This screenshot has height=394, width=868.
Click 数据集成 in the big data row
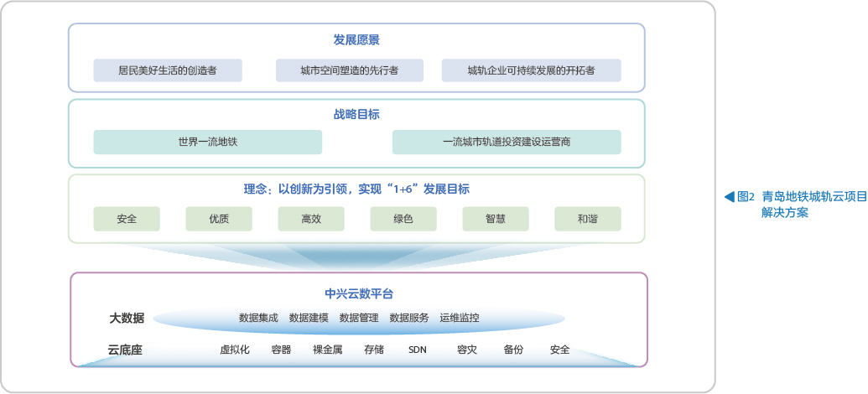click(x=258, y=319)
